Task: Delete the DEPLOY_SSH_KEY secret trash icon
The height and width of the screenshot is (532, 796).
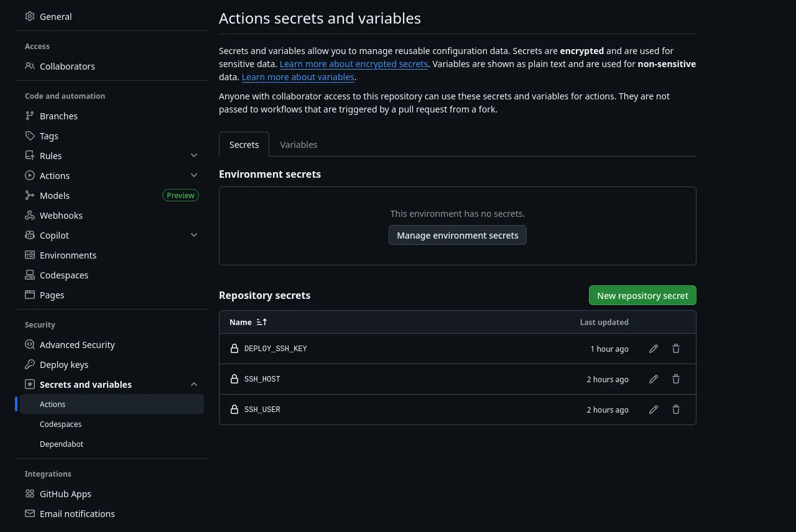Action: (x=676, y=349)
